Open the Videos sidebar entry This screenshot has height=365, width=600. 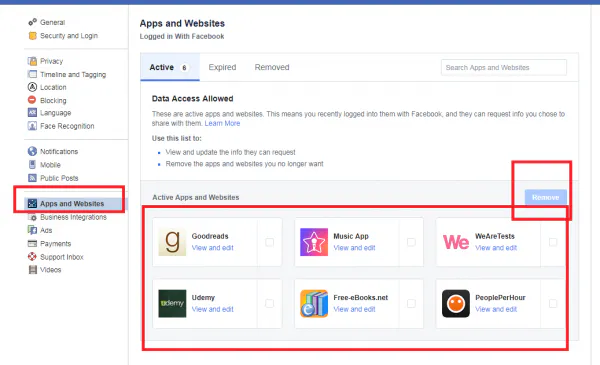tap(51, 270)
